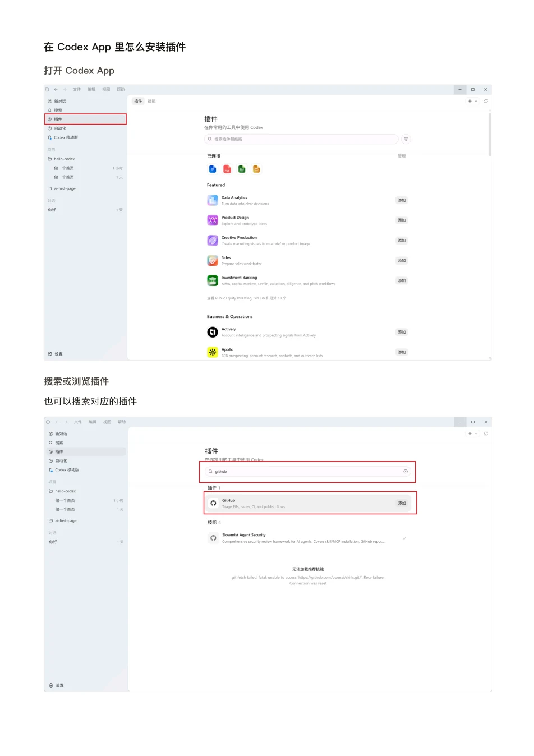This screenshot has width=534, height=756.
Task: Add the Product Design plugin
Action: click(x=402, y=220)
